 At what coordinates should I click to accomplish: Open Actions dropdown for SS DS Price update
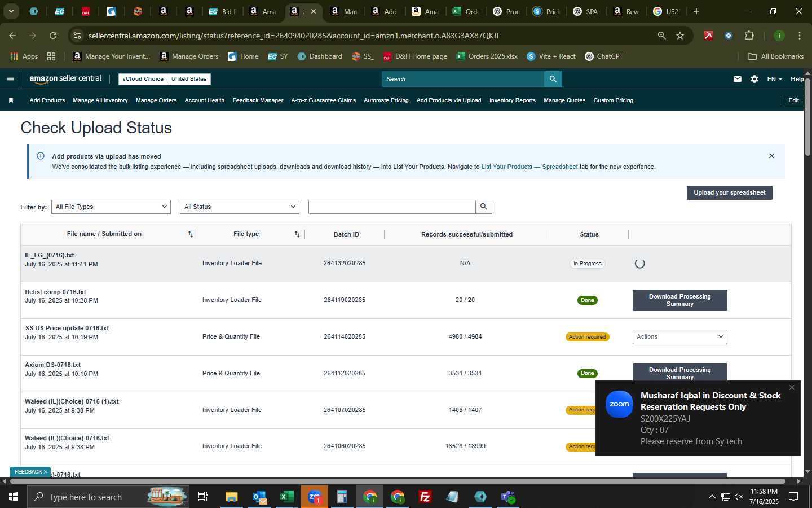pos(680,337)
